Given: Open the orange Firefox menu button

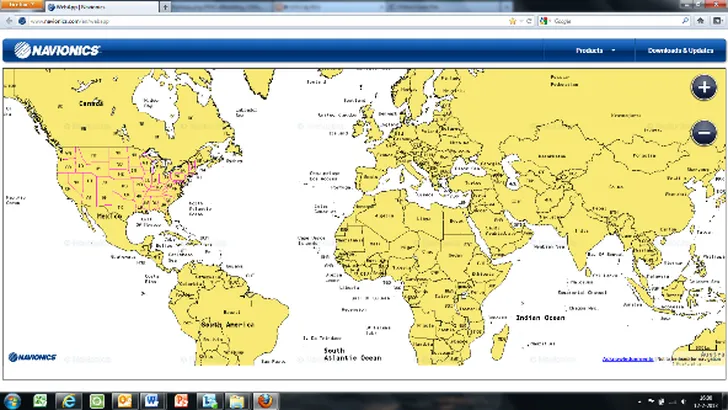Looking at the screenshot, I should coord(21,6).
